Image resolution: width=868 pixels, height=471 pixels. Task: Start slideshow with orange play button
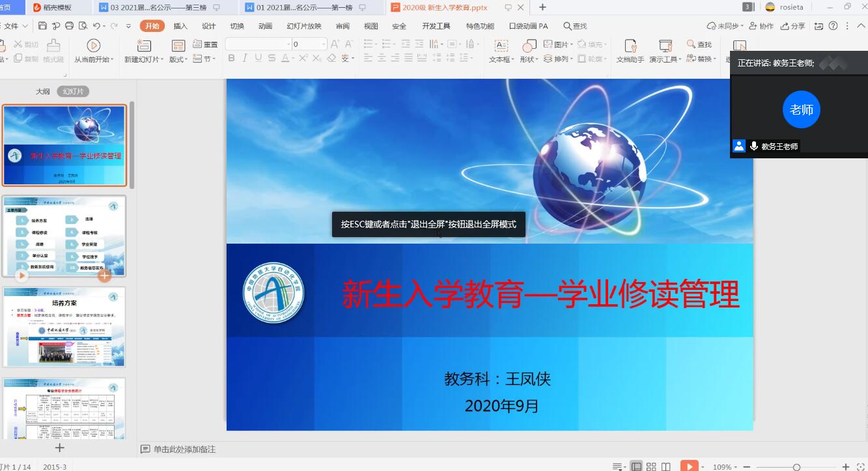[689, 466]
